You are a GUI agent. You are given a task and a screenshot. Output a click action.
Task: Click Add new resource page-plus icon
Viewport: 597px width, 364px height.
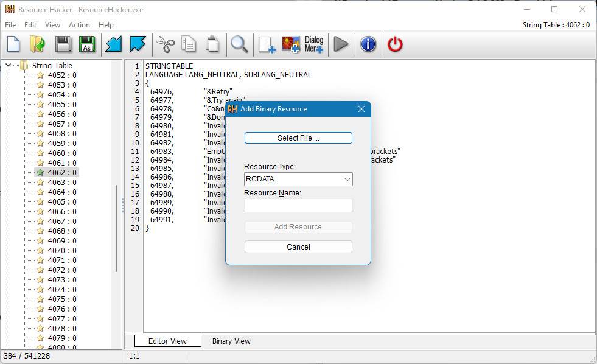[x=267, y=44]
